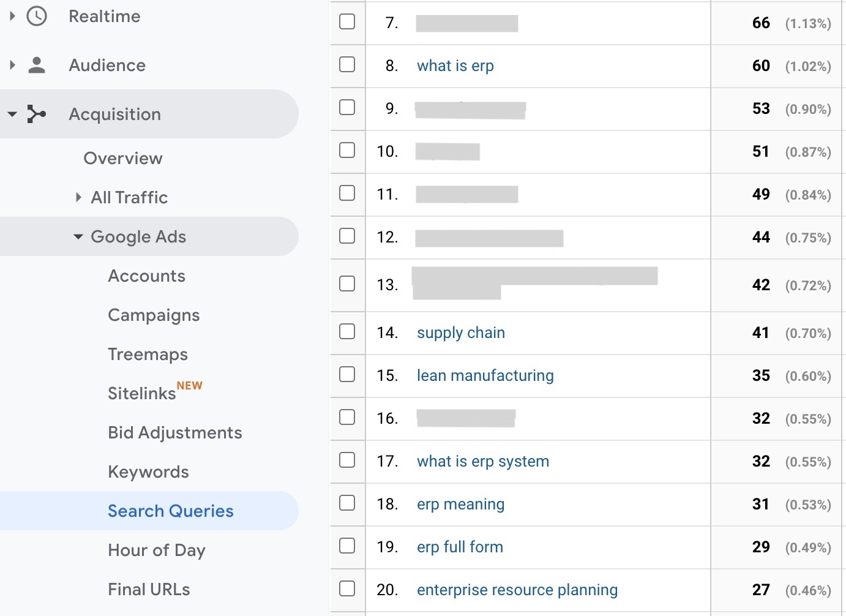Check the checkbox for 'lean manufacturing'
This screenshot has height=616, width=846.
tap(347, 374)
